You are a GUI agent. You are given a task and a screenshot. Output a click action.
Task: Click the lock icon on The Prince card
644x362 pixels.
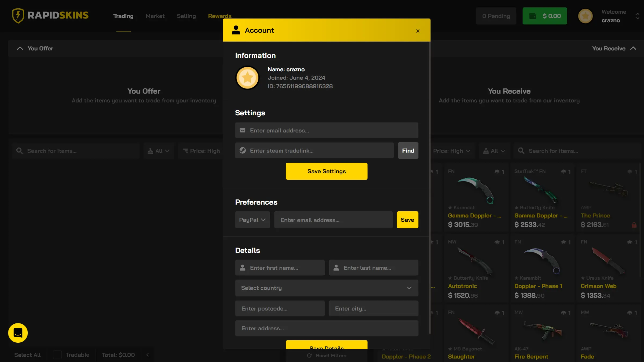[634, 225]
